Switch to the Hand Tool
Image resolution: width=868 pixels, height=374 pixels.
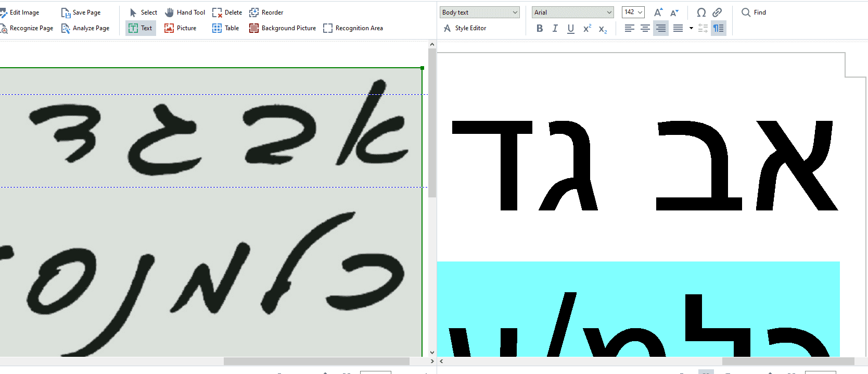coord(185,13)
